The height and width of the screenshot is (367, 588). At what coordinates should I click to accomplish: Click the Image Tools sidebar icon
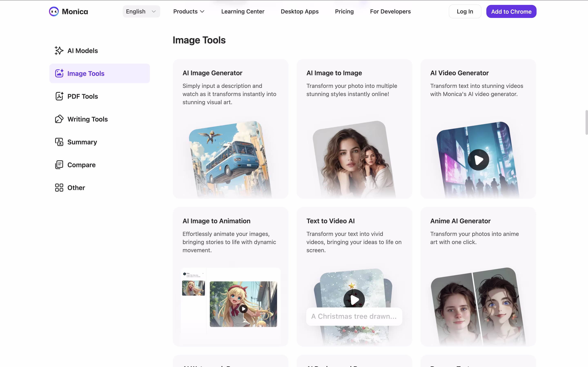pyautogui.click(x=59, y=73)
